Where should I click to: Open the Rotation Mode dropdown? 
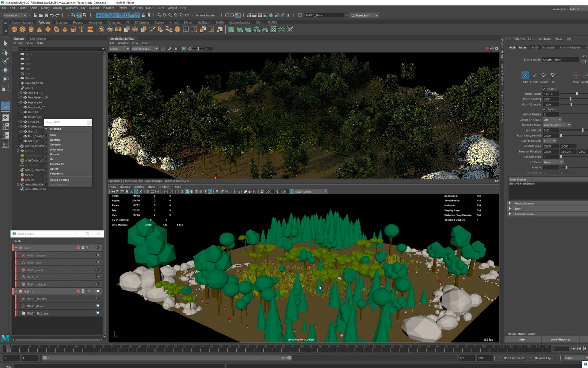point(557,125)
